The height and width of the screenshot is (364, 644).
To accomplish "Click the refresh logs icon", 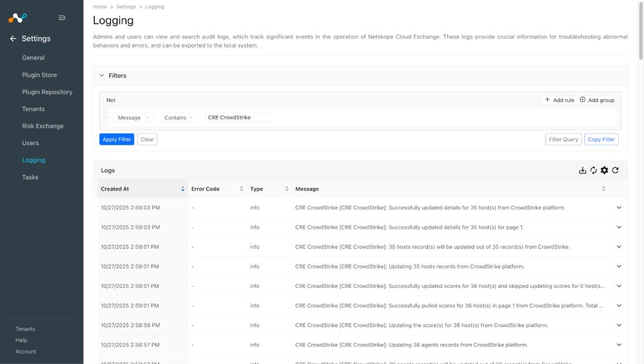I will [x=615, y=170].
